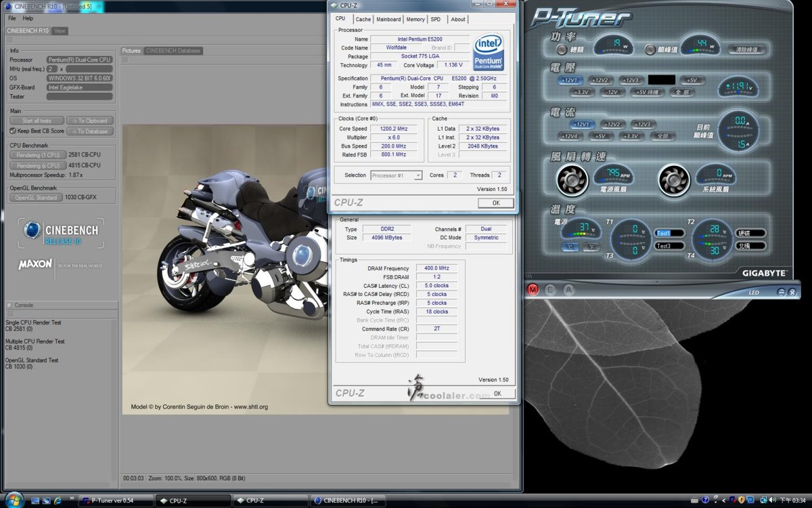Run the Rendering (x CPU) benchmark

click(x=38, y=165)
